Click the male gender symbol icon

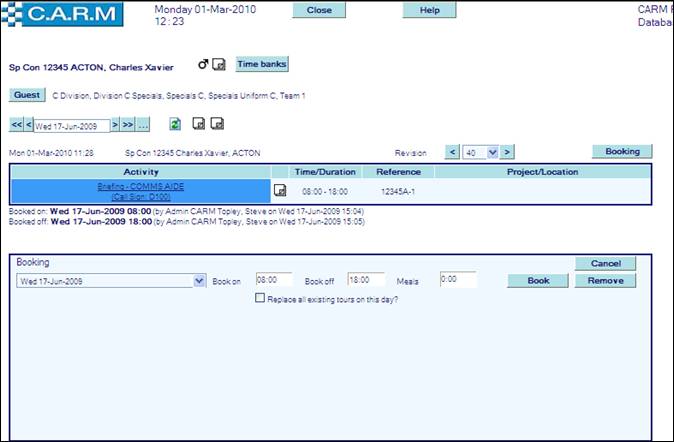[x=203, y=65]
